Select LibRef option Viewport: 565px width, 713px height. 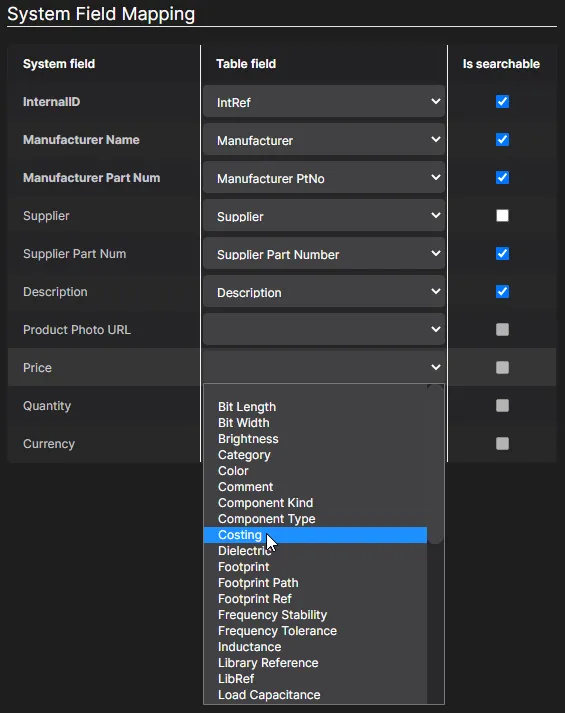click(315, 679)
